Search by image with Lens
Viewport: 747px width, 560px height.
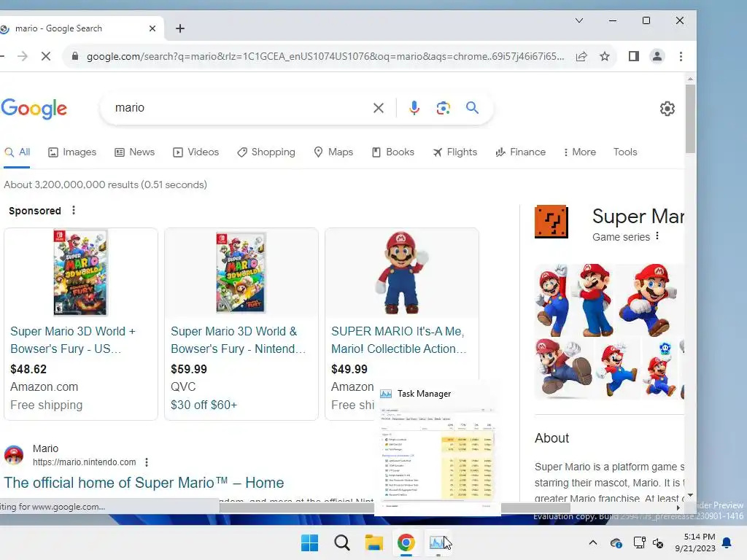(443, 108)
